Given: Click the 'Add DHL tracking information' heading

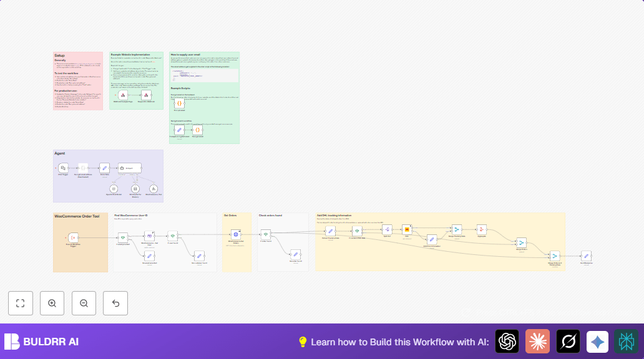Looking at the screenshot, I should tap(334, 216).
